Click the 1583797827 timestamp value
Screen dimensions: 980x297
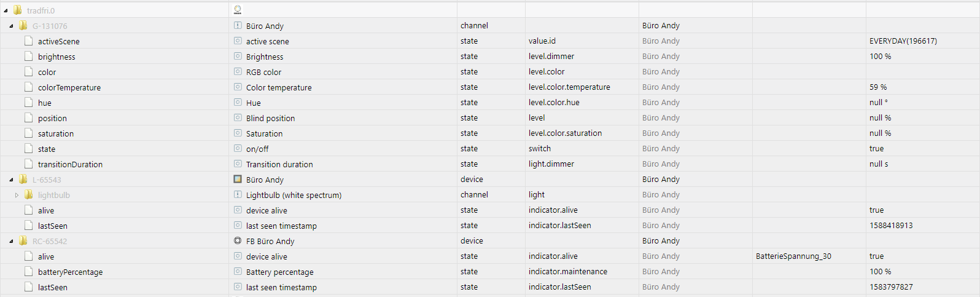(891, 287)
